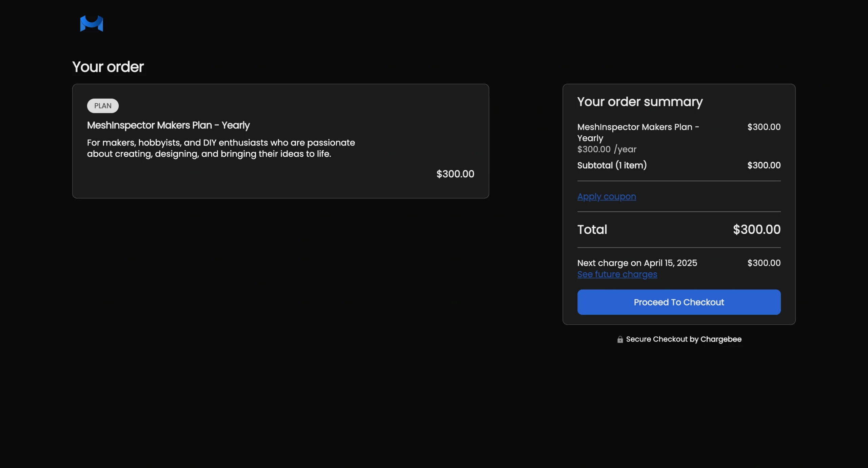868x468 pixels.
Task: Click the $300.00 /year price text
Action: tap(607, 149)
